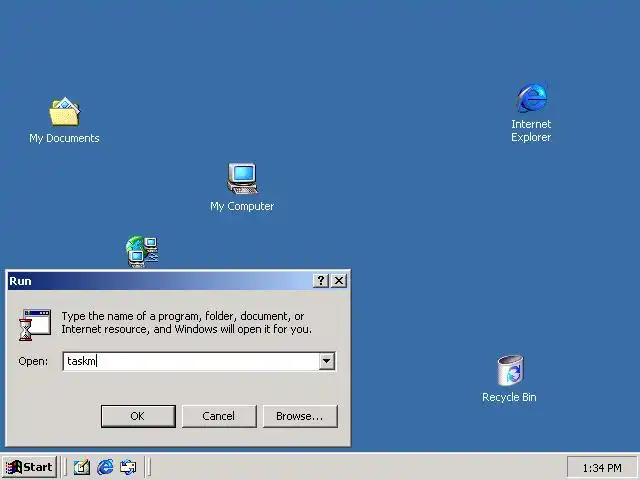Click the Run dialog program icon
This screenshot has height=480, width=640.
tap(35, 324)
